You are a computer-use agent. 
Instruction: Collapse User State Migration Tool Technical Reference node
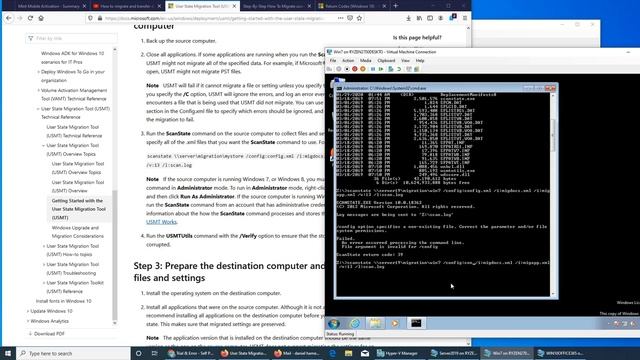point(38,109)
